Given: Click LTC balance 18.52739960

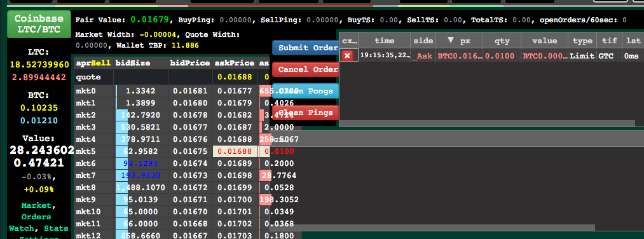Looking at the screenshot, I should point(39,65).
